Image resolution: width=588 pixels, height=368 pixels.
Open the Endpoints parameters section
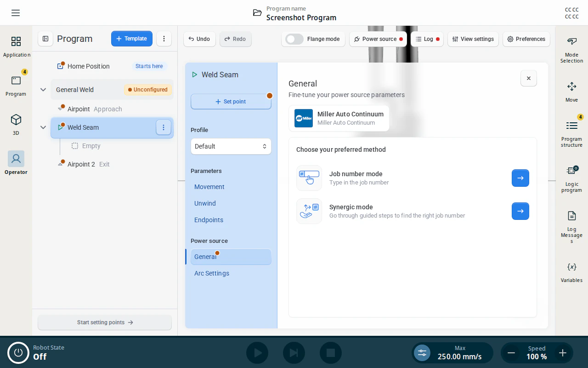pyautogui.click(x=209, y=220)
